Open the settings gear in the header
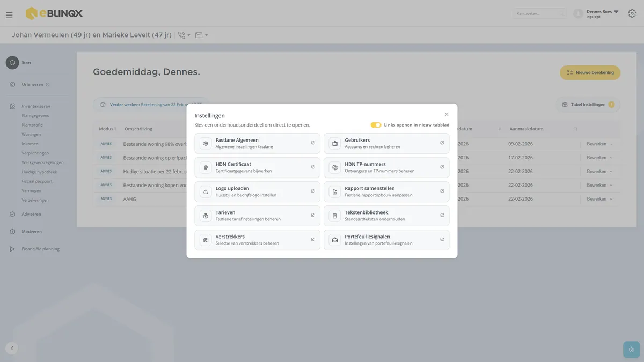 (x=632, y=13)
